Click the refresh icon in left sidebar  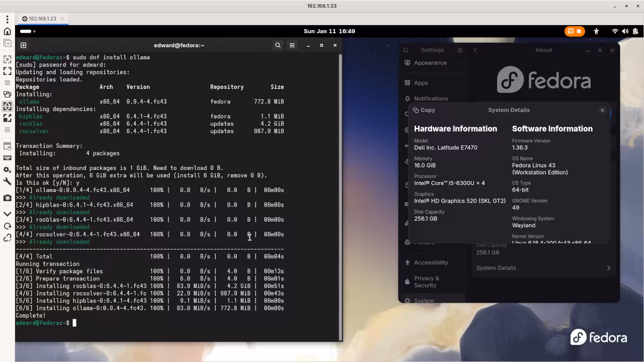coord(7,226)
